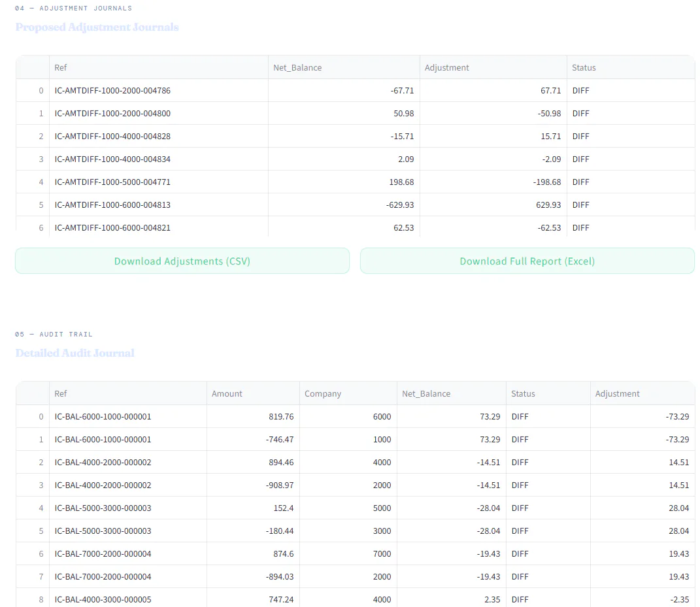Click the Amount column header in Audit Journal
Screen dimensions: 700x607
pyautogui.click(x=253, y=393)
